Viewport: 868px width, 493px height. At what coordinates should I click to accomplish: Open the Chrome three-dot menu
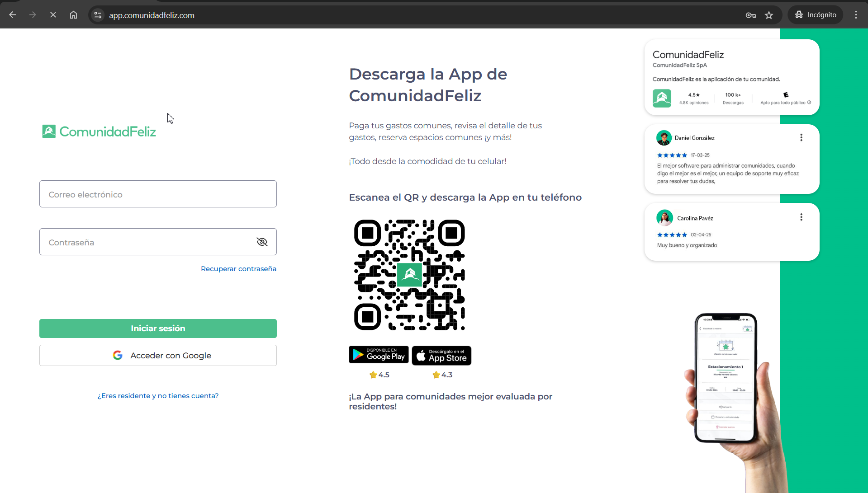[x=856, y=15]
